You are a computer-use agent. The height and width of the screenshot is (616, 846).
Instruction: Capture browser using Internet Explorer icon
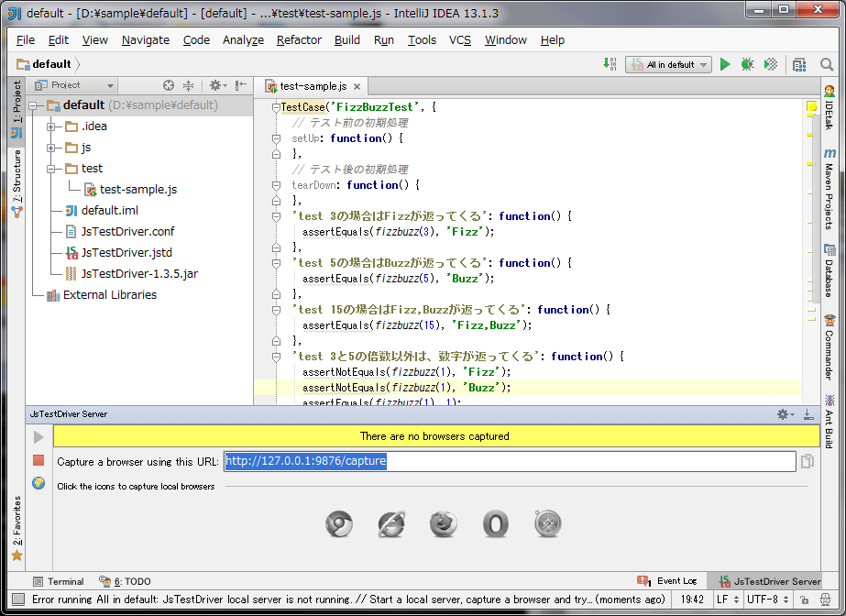pos(391,523)
